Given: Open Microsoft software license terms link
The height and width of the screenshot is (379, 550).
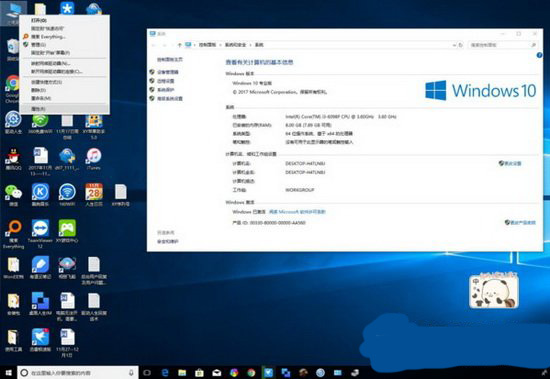Looking at the screenshot, I should 297,212.
